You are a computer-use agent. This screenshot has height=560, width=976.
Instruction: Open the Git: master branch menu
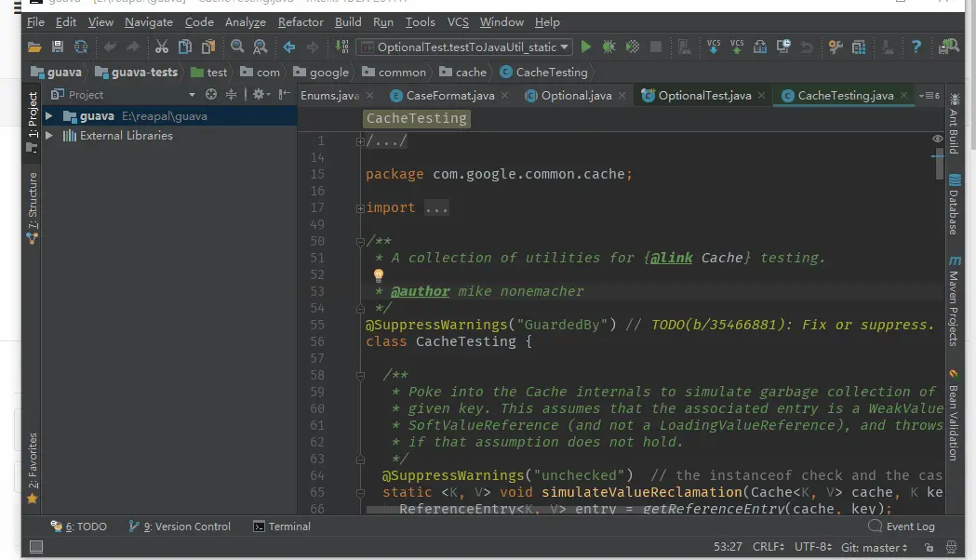coord(875,548)
